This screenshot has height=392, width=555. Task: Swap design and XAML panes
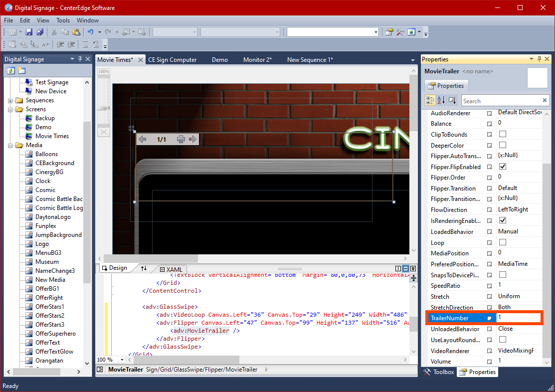(144, 268)
